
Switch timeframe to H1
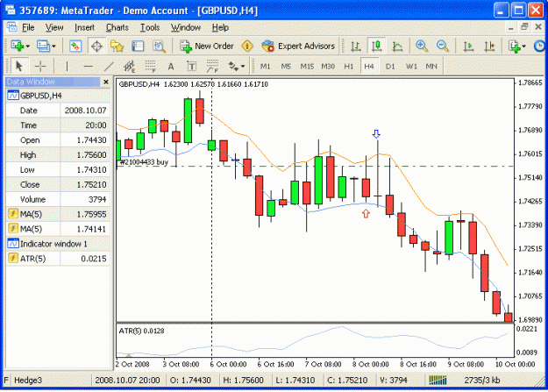pos(348,66)
